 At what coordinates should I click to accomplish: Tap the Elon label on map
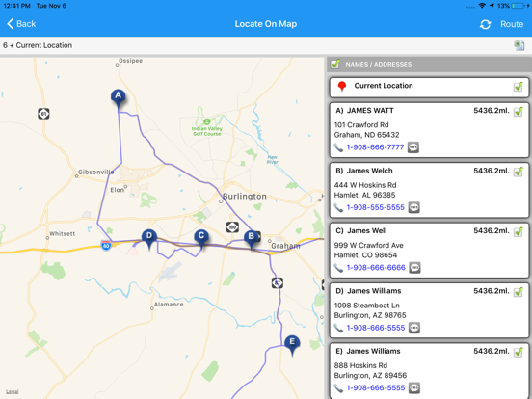click(117, 190)
